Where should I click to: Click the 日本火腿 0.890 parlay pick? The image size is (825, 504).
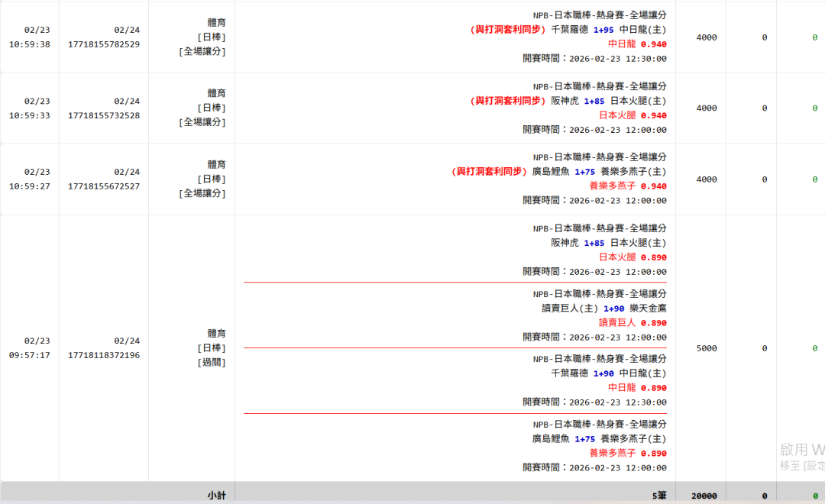tap(632, 257)
